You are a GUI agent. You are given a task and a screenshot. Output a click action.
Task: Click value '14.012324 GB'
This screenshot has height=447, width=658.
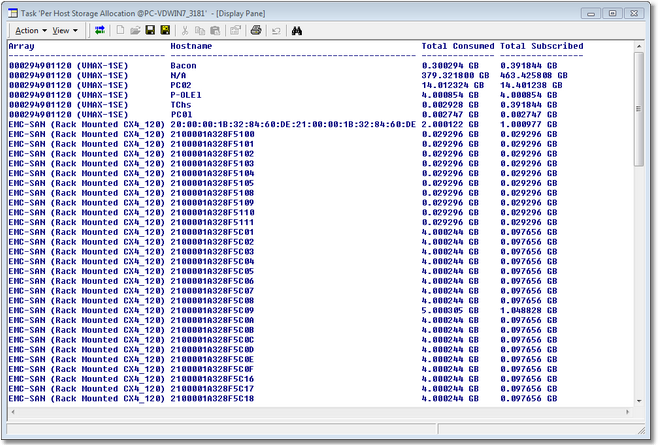pyautogui.click(x=453, y=85)
